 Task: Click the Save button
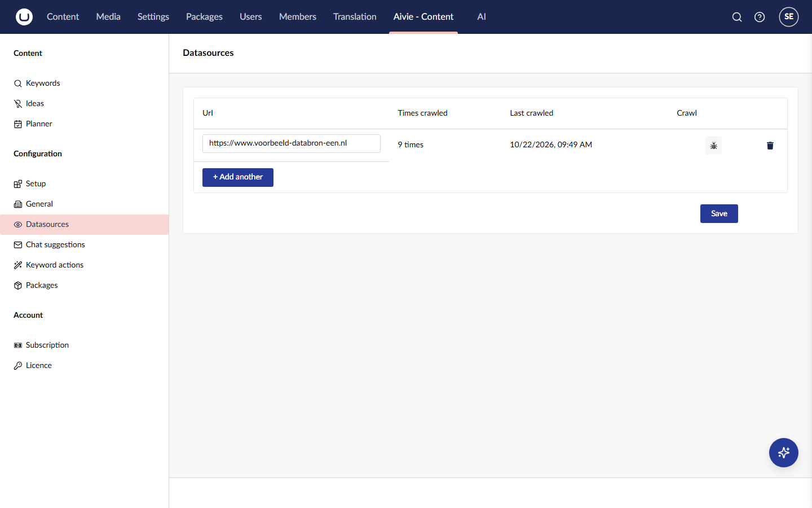click(719, 213)
